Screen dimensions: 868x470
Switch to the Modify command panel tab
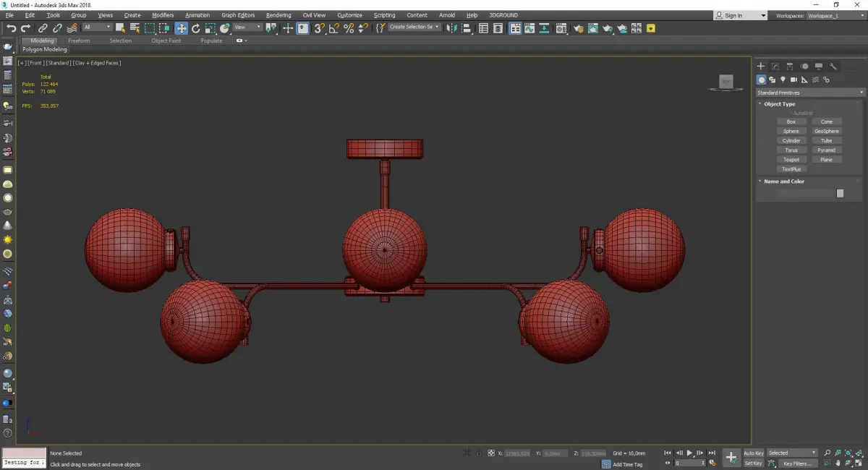click(775, 67)
